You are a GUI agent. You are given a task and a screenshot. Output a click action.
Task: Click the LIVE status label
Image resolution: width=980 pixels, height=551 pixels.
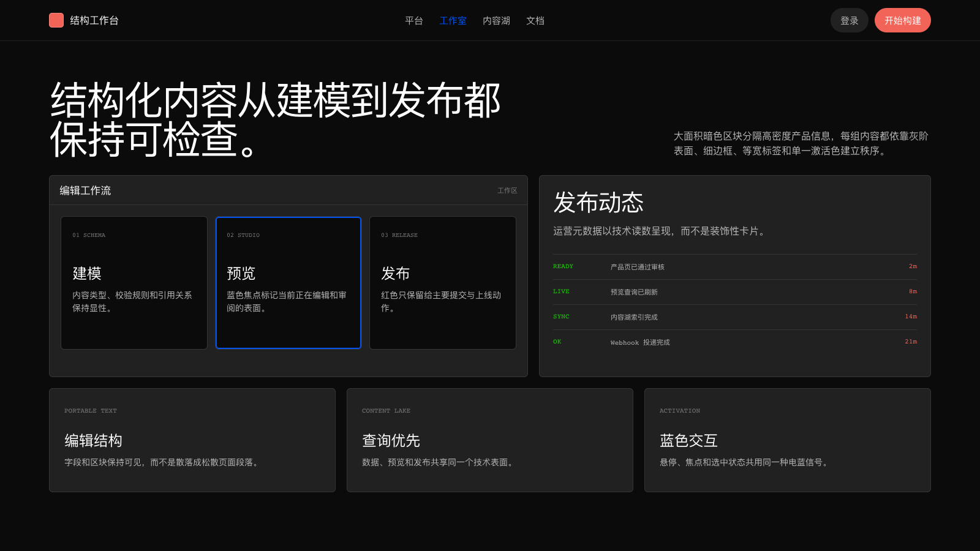pyautogui.click(x=561, y=291)
